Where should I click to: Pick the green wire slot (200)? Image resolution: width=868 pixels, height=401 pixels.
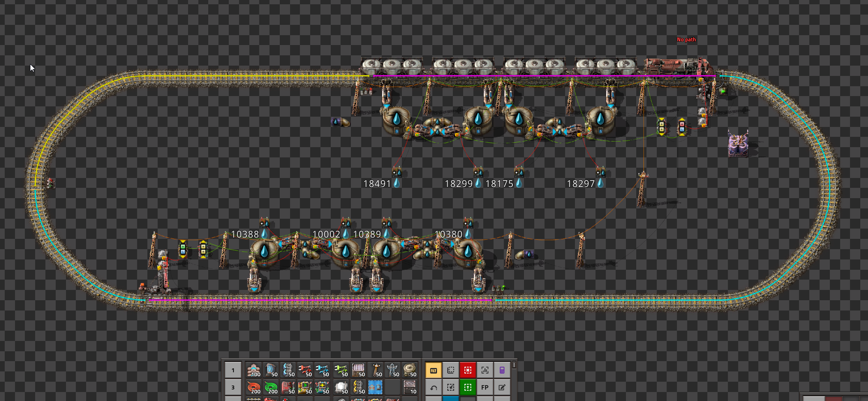(271, 387)
